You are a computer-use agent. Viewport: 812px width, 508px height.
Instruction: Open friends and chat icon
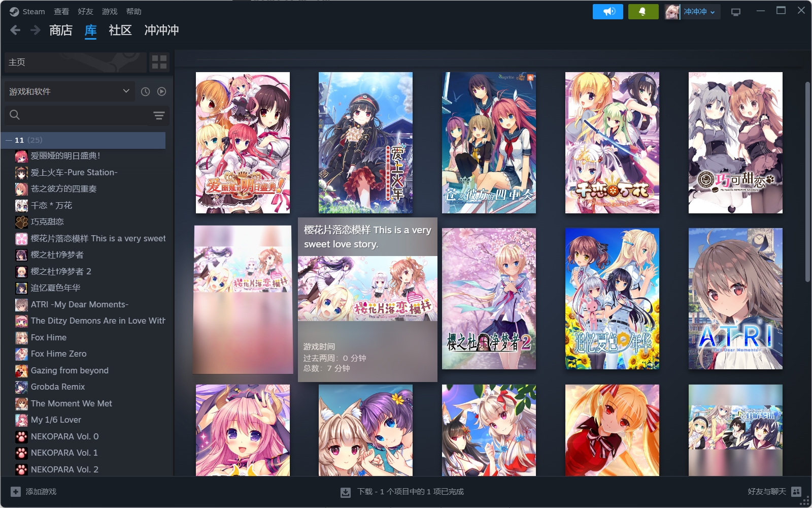pyautogui.click(x=796, y=492)
